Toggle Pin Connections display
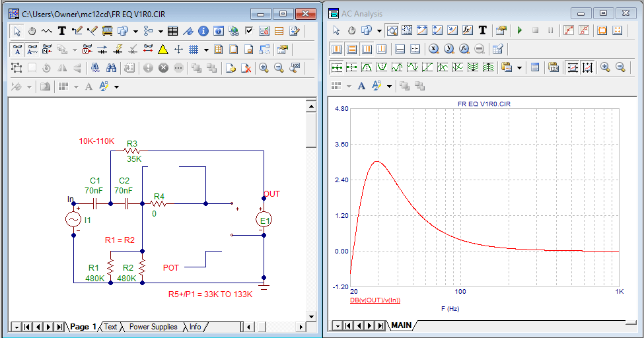 click(148, 50)
